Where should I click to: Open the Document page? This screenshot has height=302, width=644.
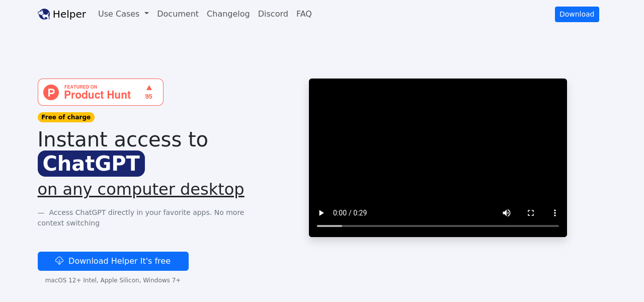[x=178, y=14]
